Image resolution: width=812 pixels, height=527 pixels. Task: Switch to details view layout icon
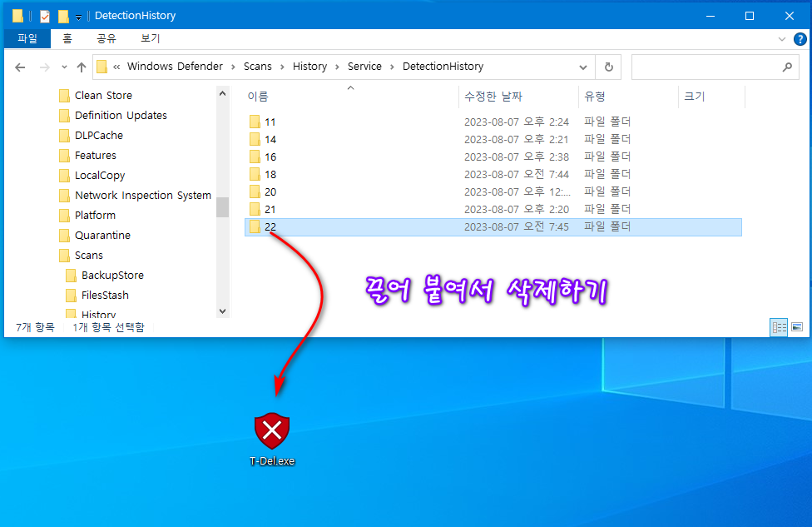tap(779, 327)
